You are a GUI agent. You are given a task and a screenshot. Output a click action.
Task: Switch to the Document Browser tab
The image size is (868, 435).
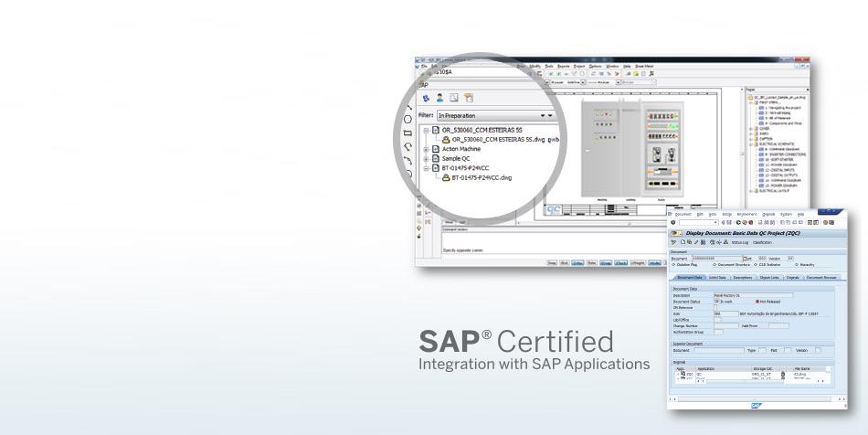(x=821, y=277)
